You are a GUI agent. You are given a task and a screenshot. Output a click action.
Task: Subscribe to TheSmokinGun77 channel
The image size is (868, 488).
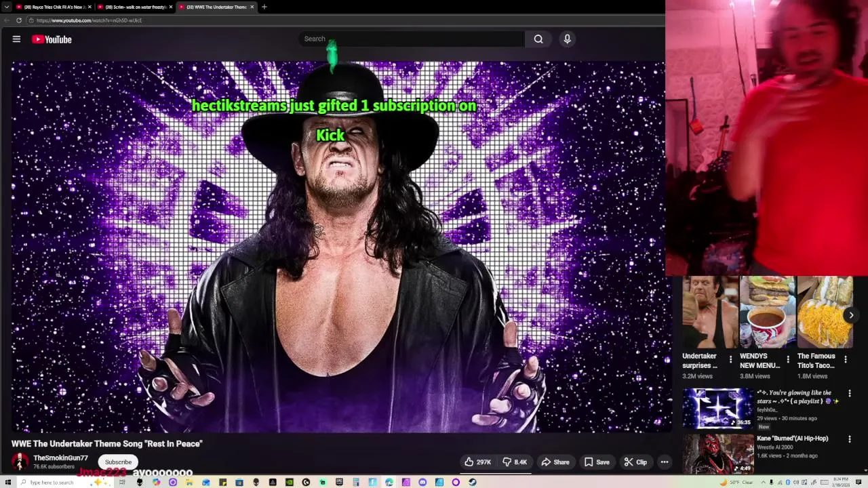(x=118, y=462)
